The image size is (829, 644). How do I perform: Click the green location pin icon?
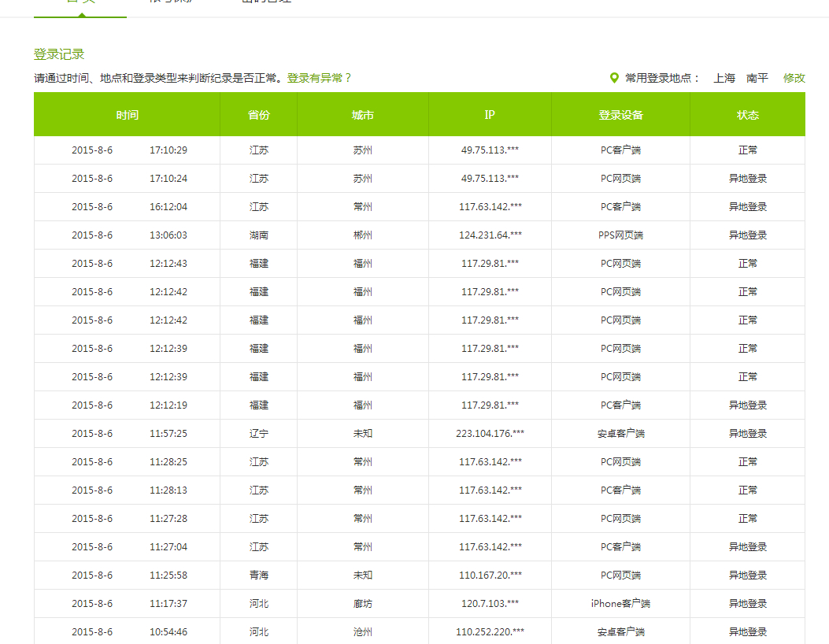tap(614, 78)
